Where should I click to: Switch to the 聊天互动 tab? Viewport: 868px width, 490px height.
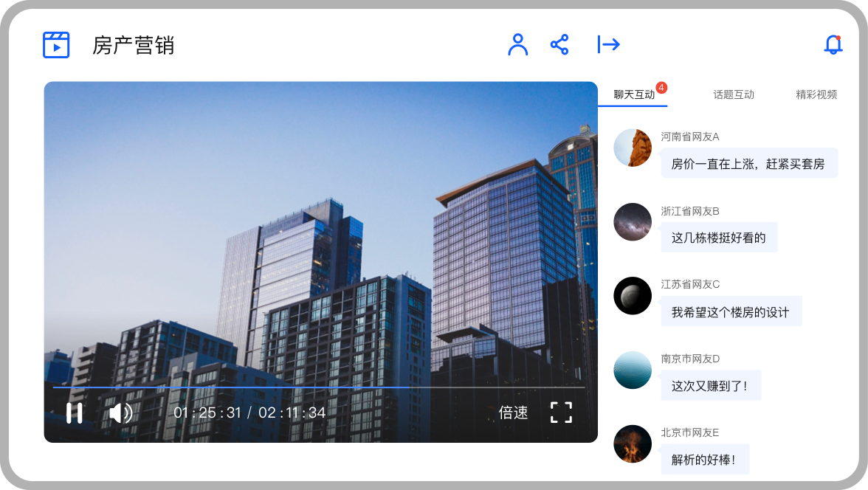pyautogui.click(x=634, y=94)
